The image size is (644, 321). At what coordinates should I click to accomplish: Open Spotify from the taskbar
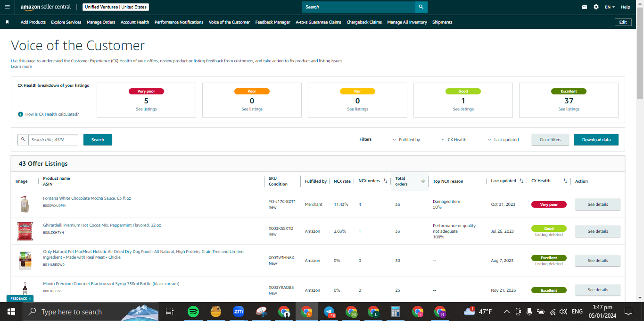193,312
